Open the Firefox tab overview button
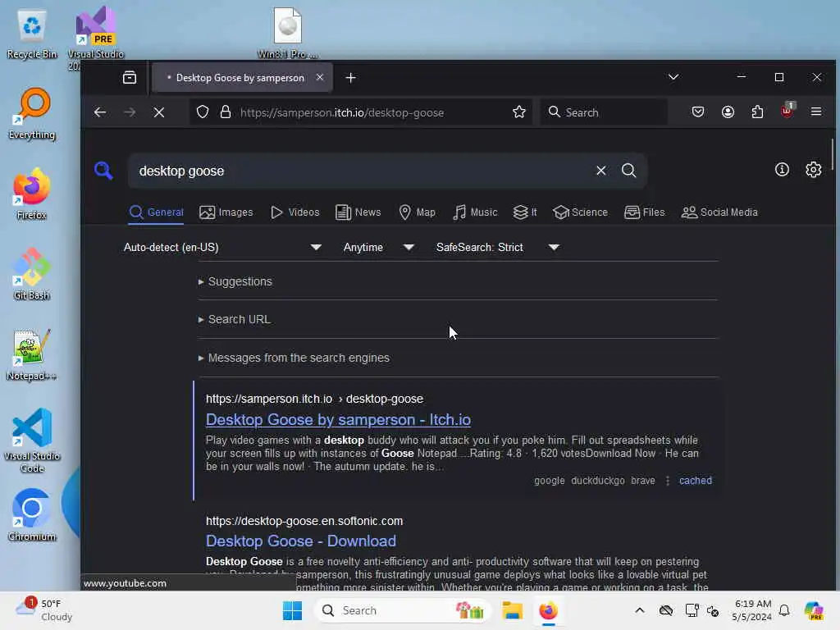Screen dimensions: 840x630 [129, 78]
